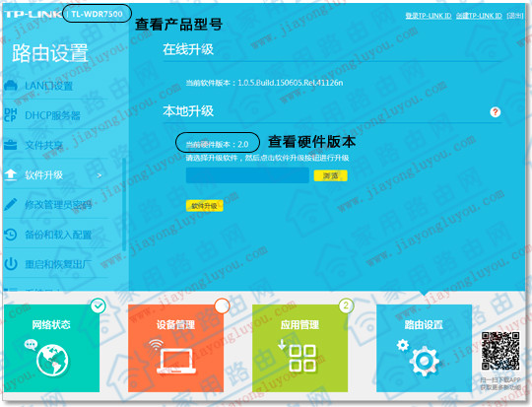Click the power reboot icon
Screen dimensions: 532x407
point(11,264)
